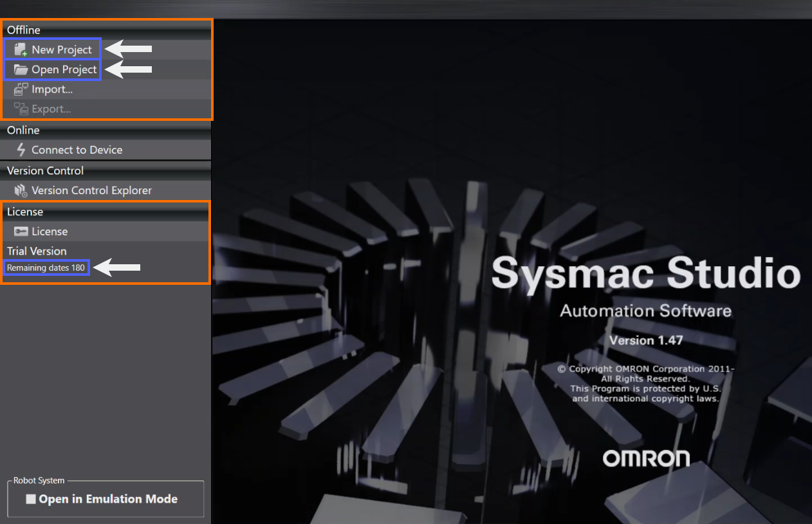Screen dimensions: 812x524
Task: Click the Robot System group label
Action: pyautogui.click(x=39, y=480)
